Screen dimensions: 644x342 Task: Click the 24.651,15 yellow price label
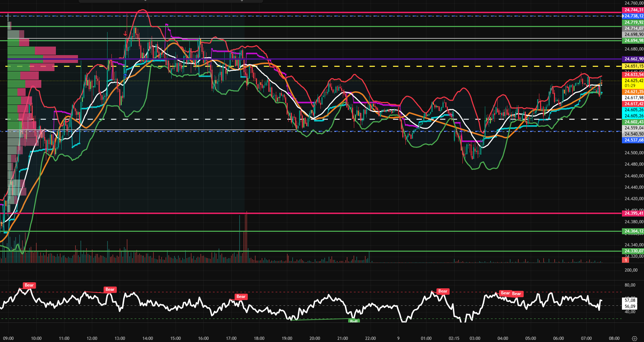click(633, 66)
